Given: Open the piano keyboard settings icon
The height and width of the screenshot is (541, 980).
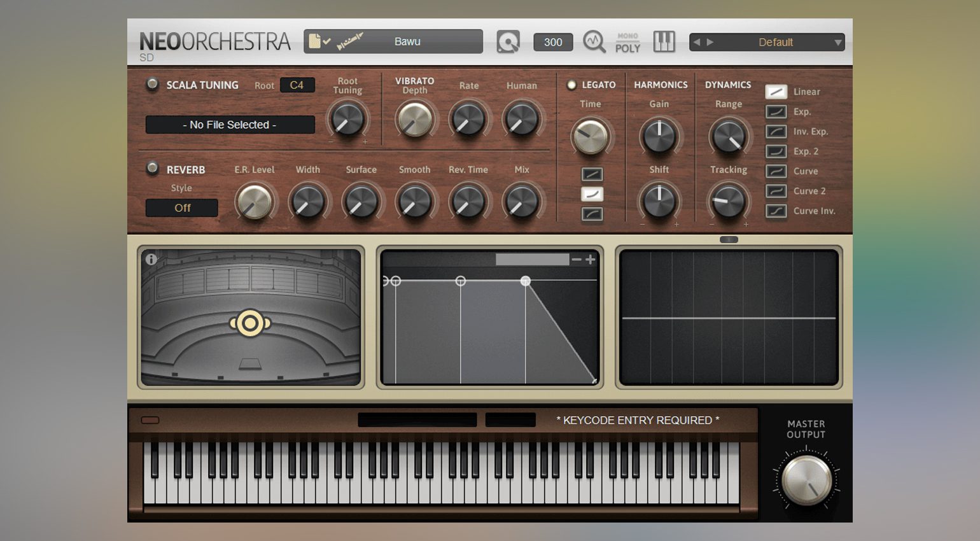Looking at the screenshot, I should (664, 42).
